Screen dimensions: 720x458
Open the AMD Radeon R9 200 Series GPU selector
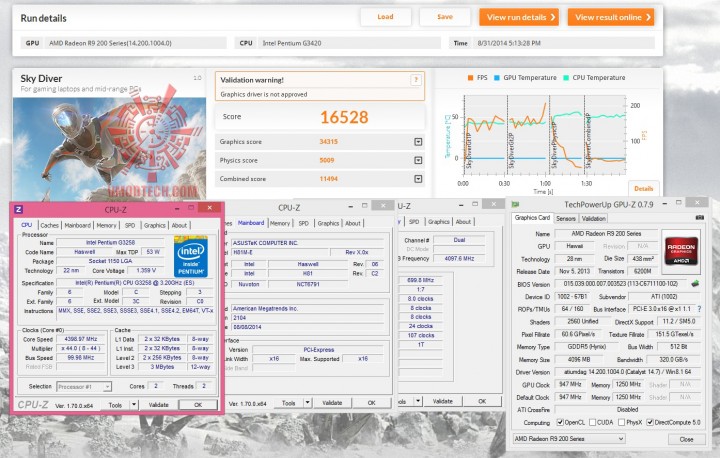click(569, 439)
